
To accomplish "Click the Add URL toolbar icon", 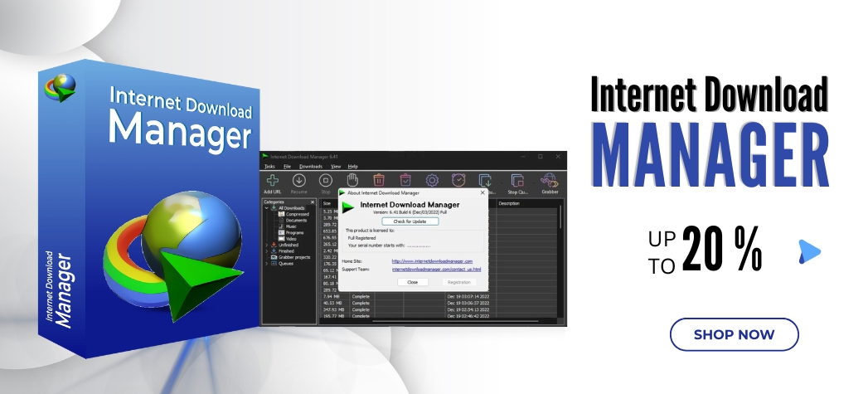I will click(273, 180).
